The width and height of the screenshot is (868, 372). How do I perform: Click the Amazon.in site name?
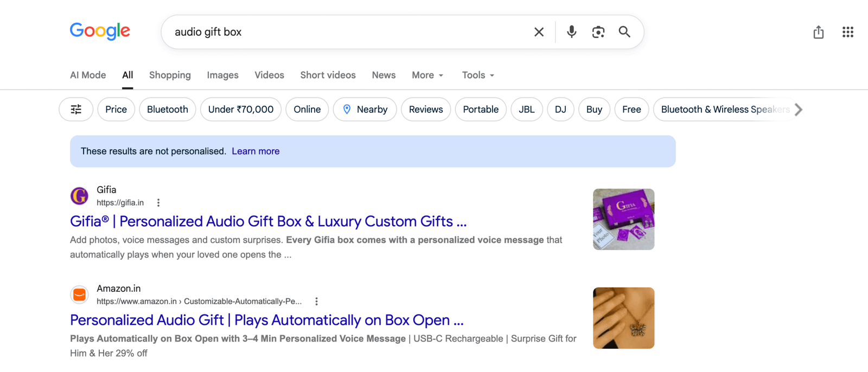[118, 288]
